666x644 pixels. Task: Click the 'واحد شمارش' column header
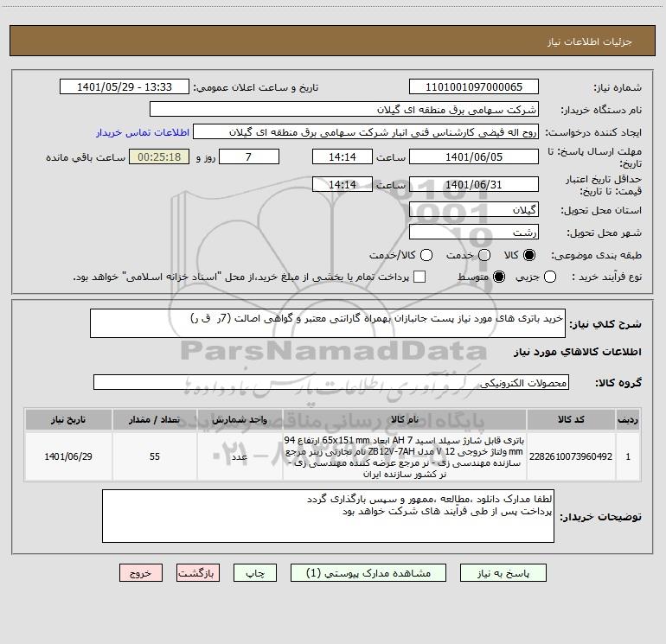pos(240,419)
